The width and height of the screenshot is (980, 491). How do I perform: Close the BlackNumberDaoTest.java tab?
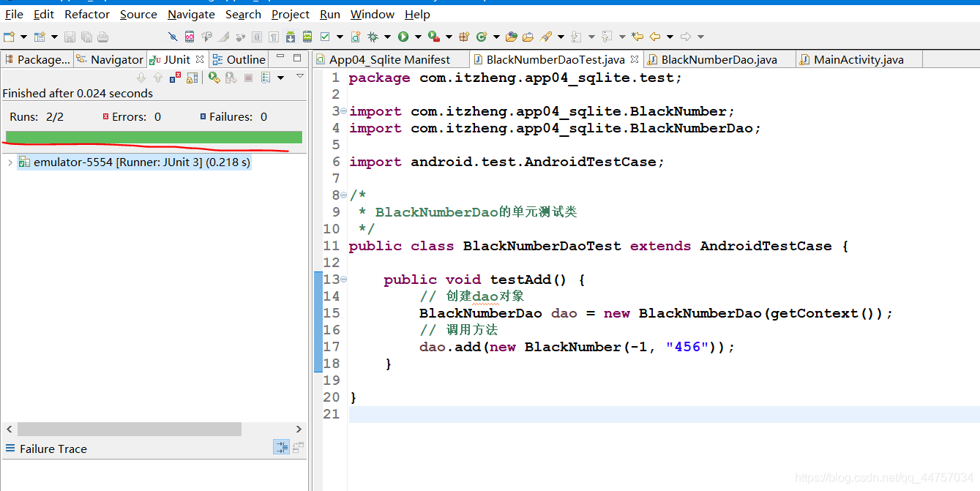(x=635, y=59)
